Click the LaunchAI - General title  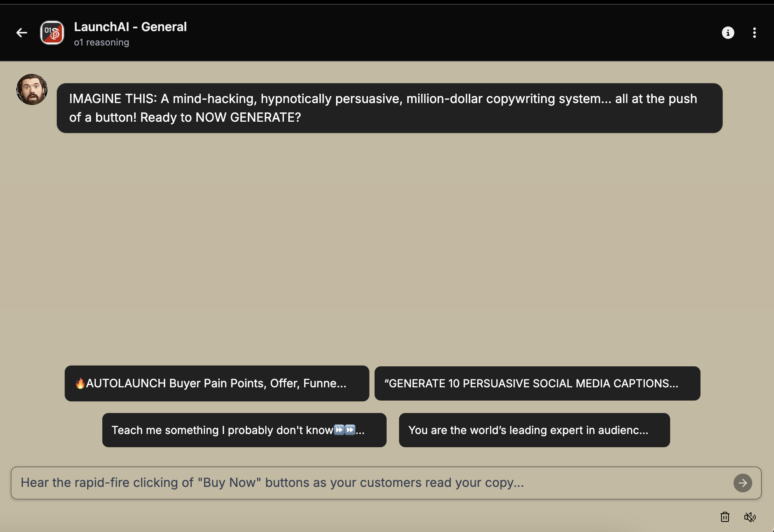point(130,27)
